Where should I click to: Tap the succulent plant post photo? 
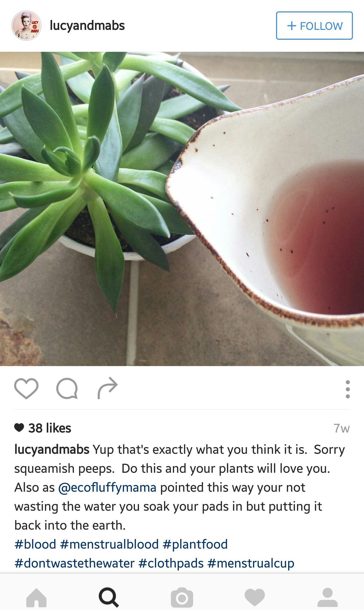(182, 209)
